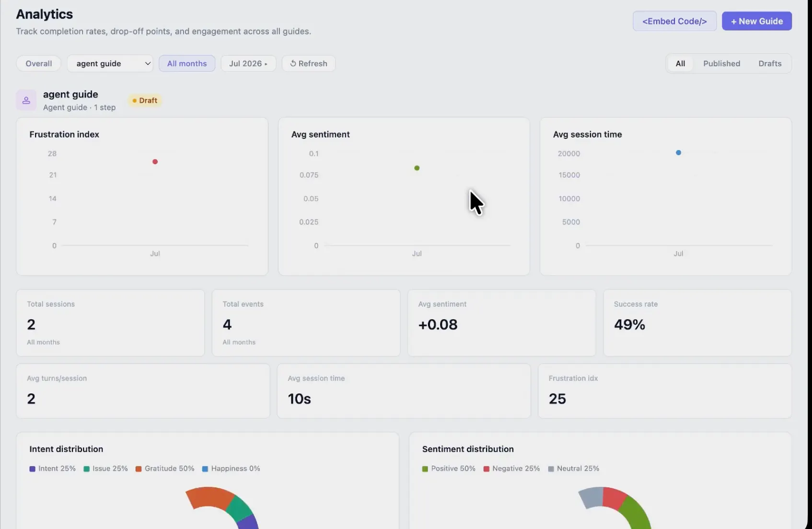Viewport: 812px width, 529px height.
Task: Click the Avg sentiment value +0.08
Action: point(438,324)
